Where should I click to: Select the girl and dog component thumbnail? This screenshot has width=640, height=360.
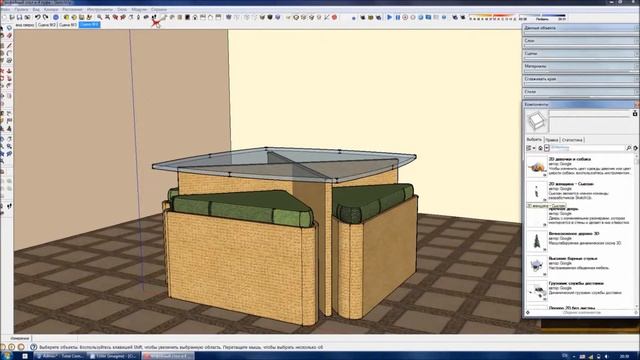pos(537,167)
